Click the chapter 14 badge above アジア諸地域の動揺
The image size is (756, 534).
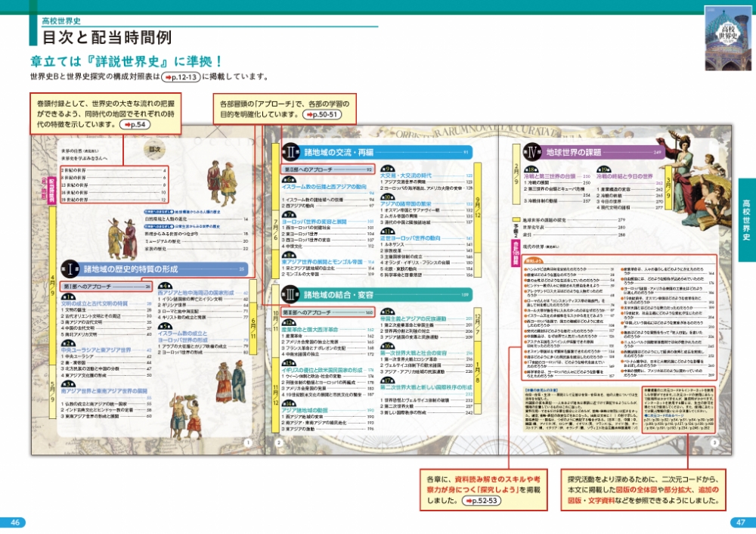click(289, 404)
